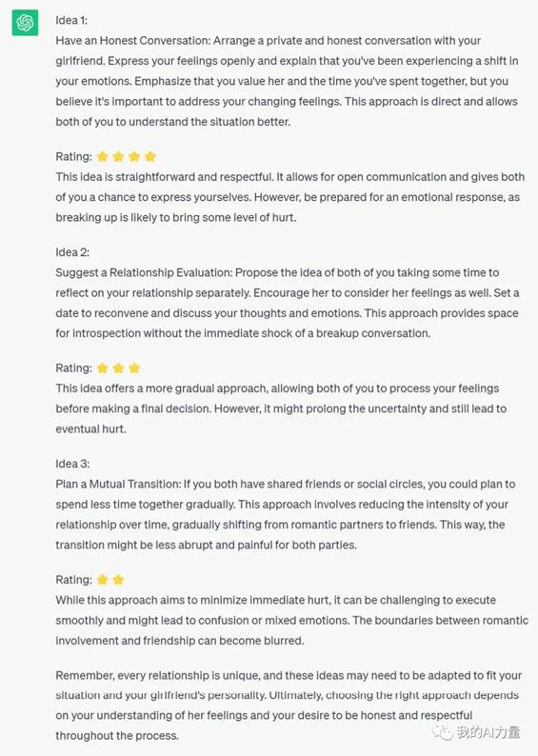The image size is (538, 756).
Task: Click the first star in Idea 1 rating
Action: point(102,157)
